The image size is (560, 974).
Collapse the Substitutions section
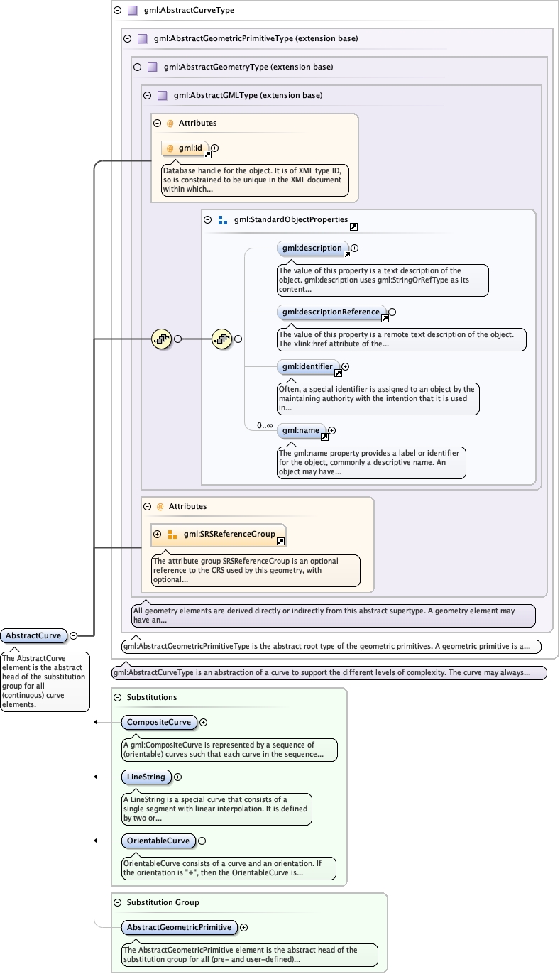pyautogui.click(x=117, y=697)
